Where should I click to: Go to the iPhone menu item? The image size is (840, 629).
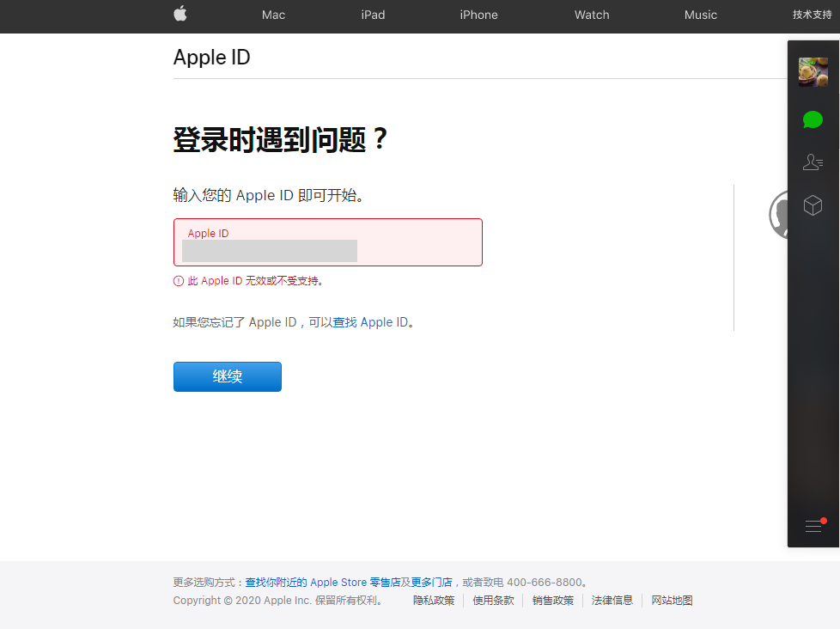point(479,15)
